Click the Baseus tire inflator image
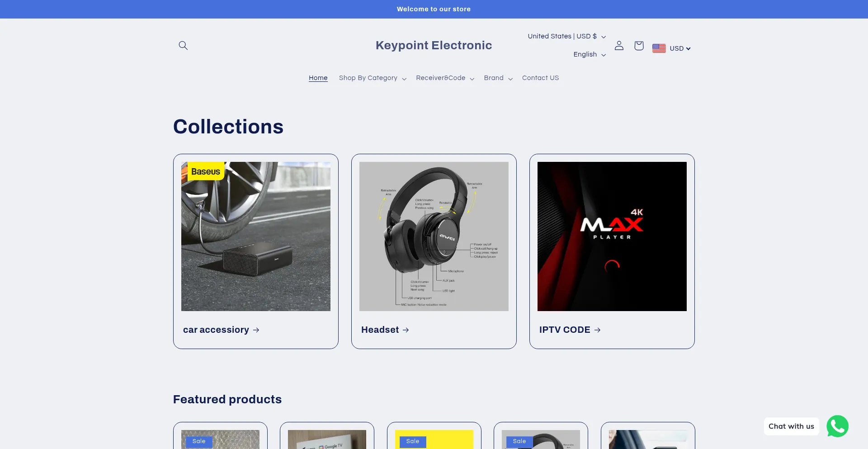868x449 pixels. (256, 236)
